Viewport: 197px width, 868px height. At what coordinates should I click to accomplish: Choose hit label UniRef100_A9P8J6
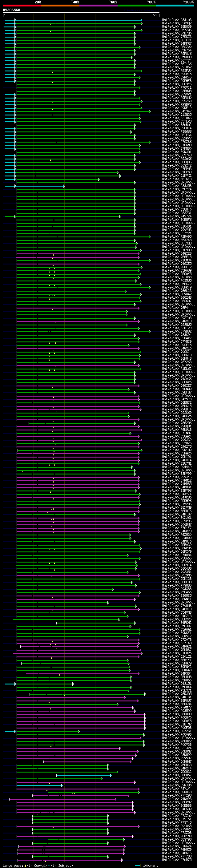pos(177,54)
